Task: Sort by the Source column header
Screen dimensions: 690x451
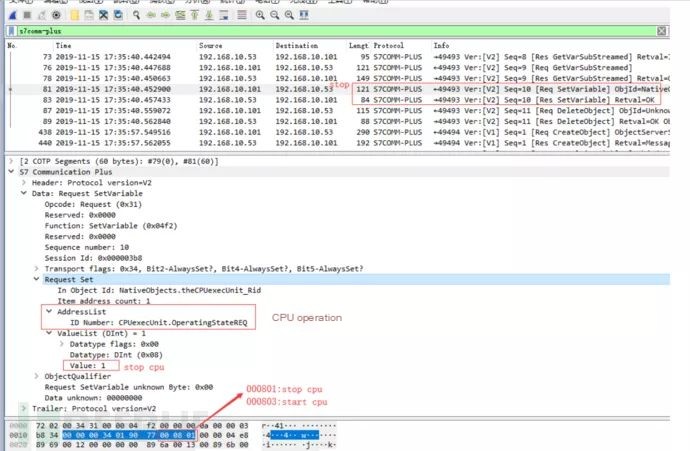Action: 210,45
